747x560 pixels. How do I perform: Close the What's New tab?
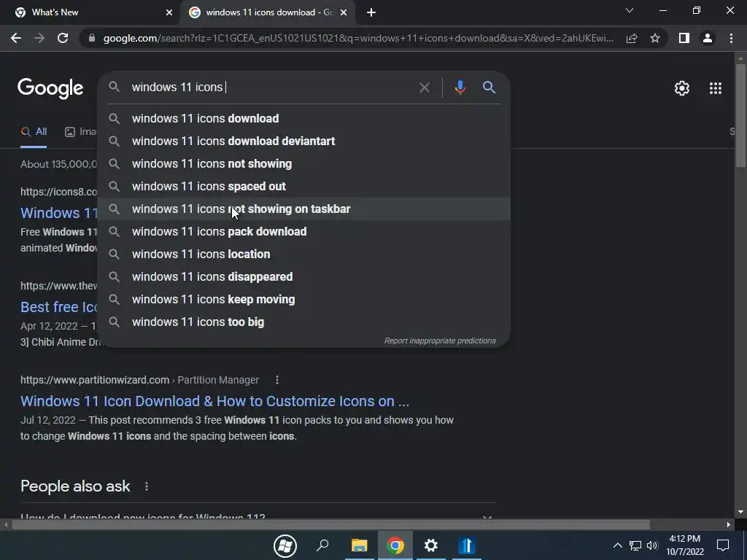169,13
